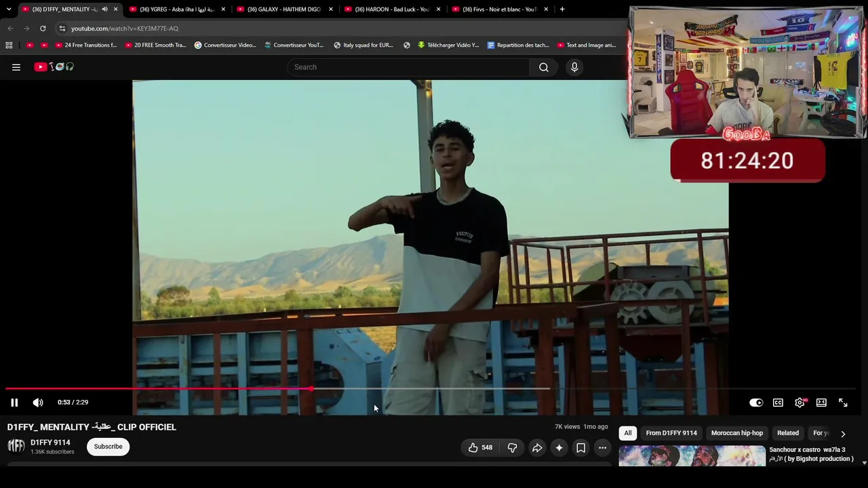Screen dimensions: 868x488
Task: Turn on closed captions in the player
Action: click(778, 403)
